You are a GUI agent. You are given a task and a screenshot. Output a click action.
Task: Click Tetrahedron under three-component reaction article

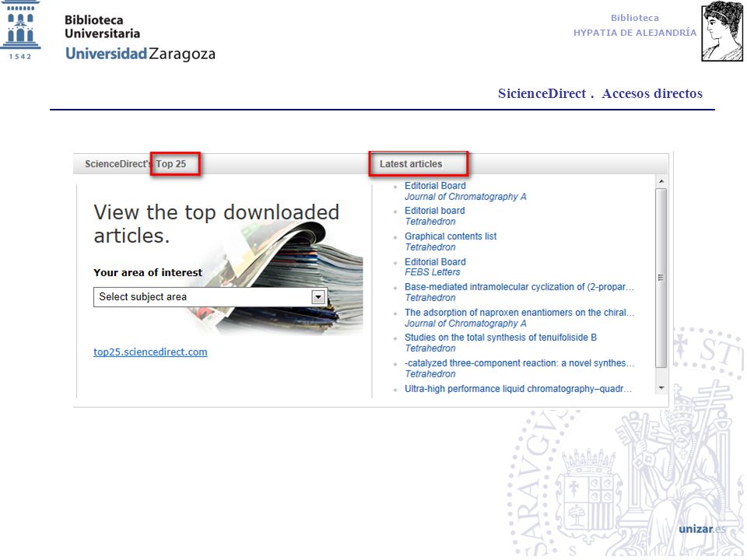point(430,374)
